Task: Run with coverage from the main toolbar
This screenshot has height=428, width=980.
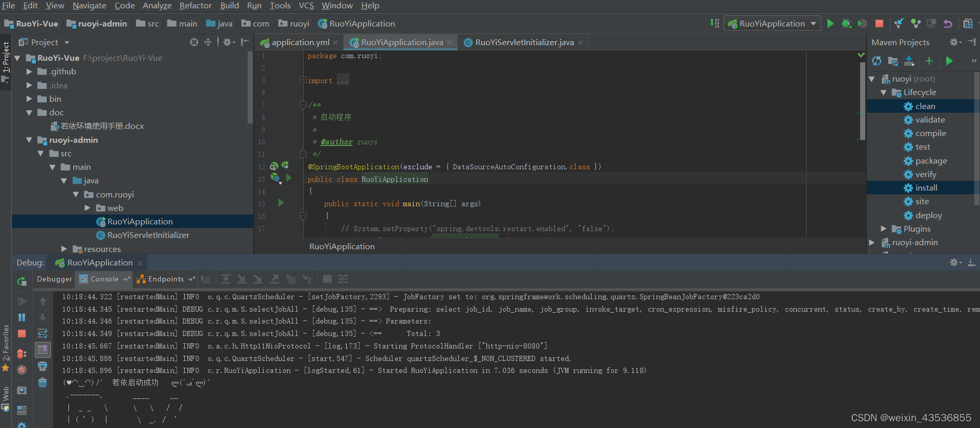Action: click(x=863, y=23)
